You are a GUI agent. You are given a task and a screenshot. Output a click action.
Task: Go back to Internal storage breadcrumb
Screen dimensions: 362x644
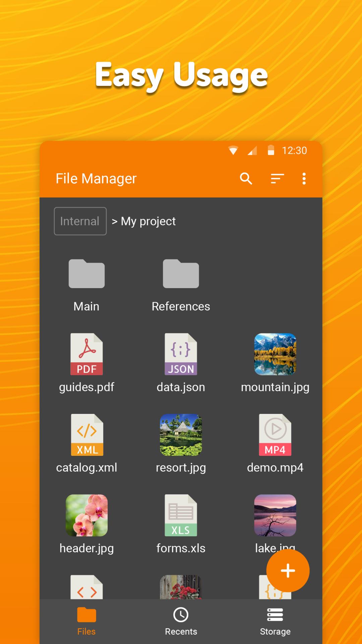[x=80, y=221]
